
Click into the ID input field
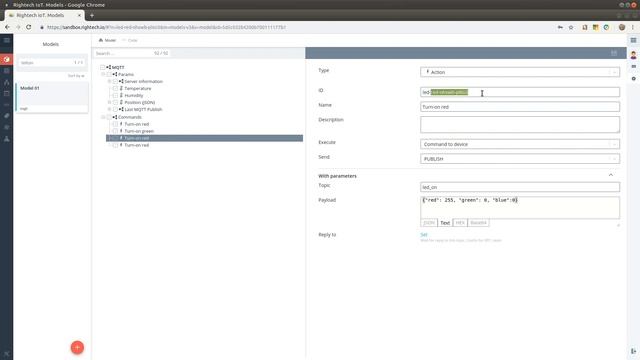520,92
